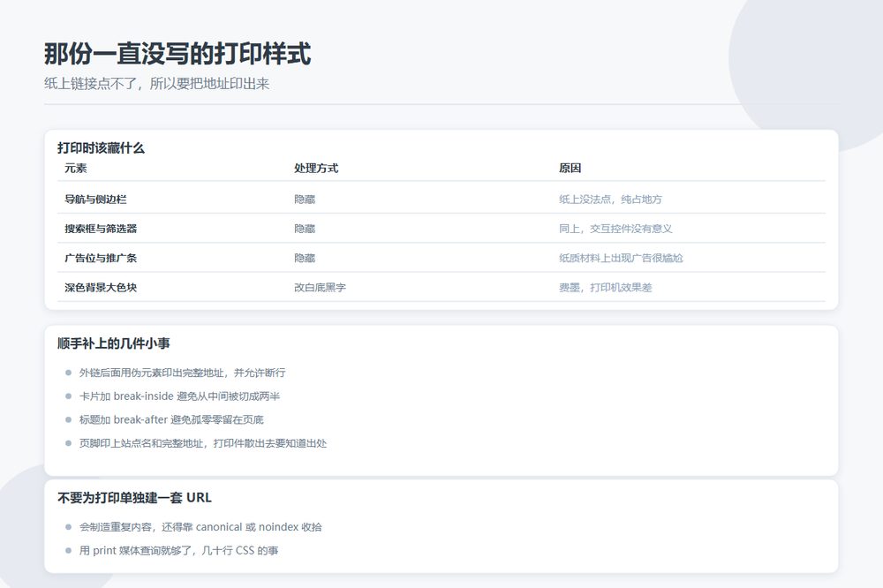The height and width of the screenshot is (588, 883).
Task: Click bullet 会制造重复内容，还得靠 canonical 或 noindex 收拾
Action: [x=200, y=526]
